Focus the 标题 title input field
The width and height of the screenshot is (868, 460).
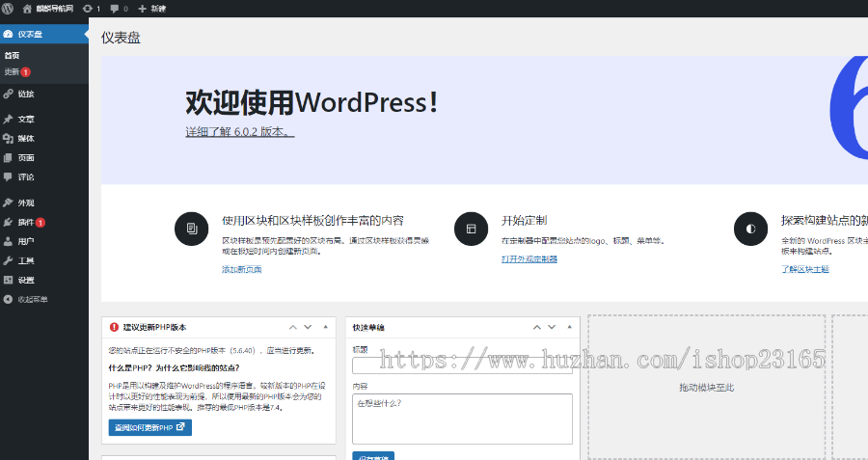(x=462, y=365)
